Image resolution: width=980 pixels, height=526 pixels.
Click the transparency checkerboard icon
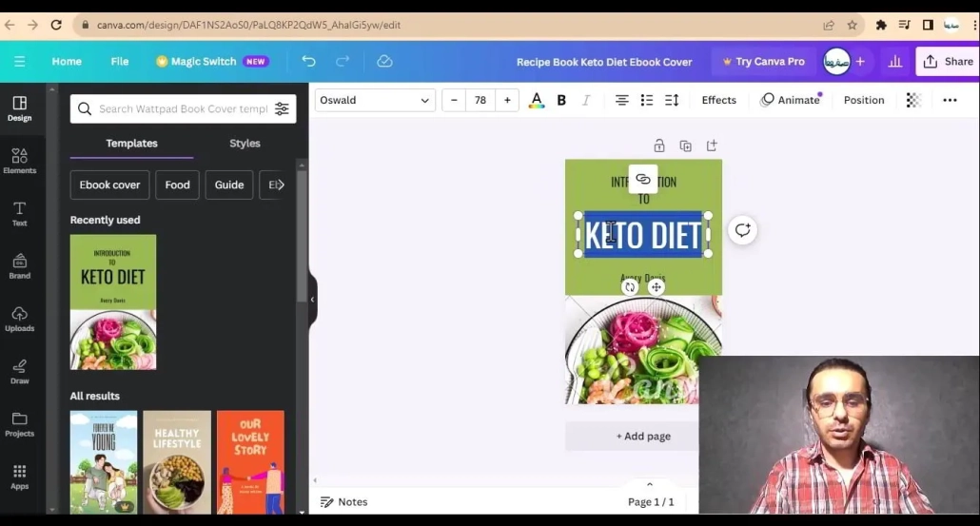point(913,100)
